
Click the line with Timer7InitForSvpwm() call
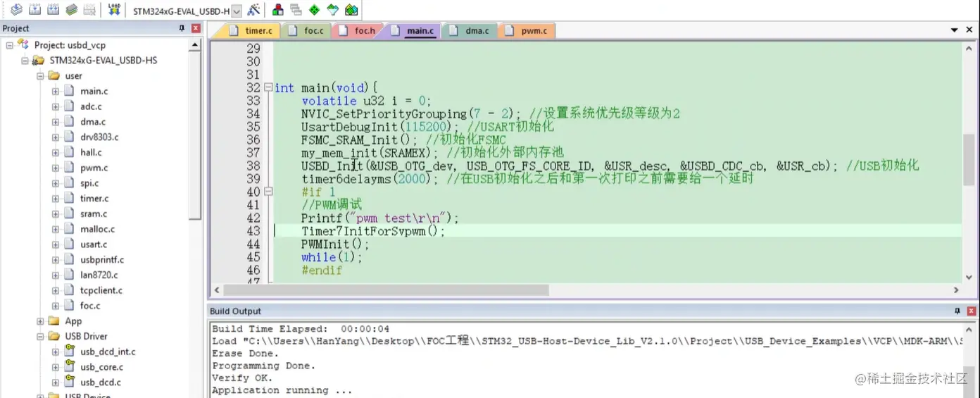click(x=373, y=231)
